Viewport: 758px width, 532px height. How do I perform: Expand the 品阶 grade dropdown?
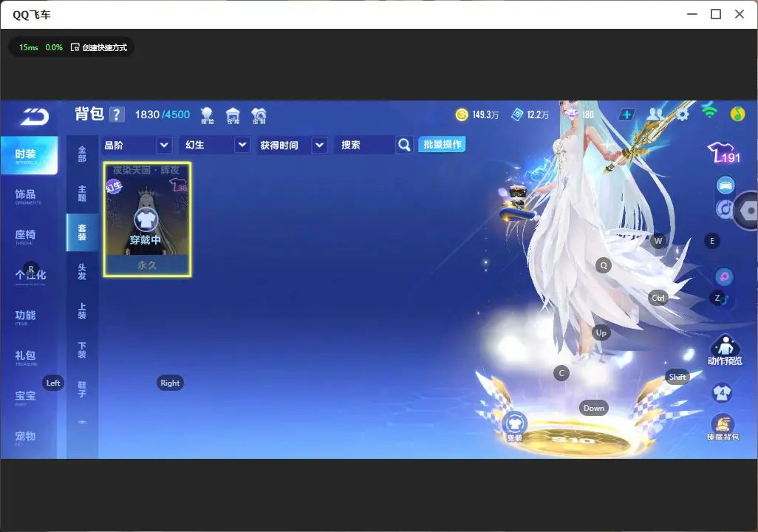[164, 145]
